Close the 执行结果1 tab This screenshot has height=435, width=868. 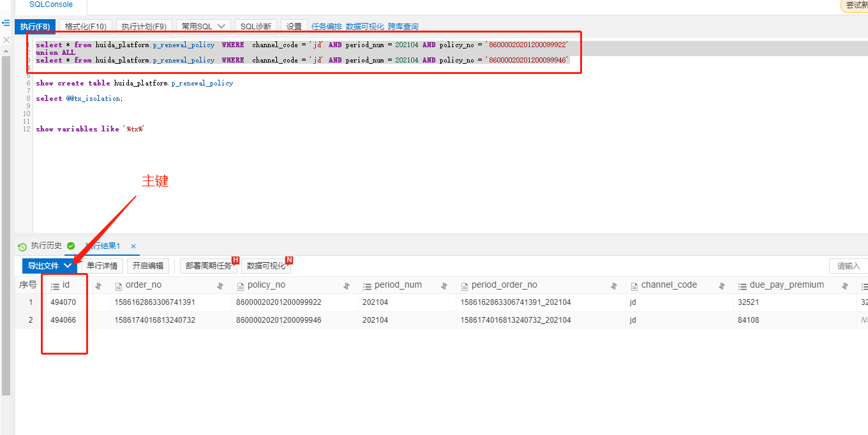pos(133,246)
